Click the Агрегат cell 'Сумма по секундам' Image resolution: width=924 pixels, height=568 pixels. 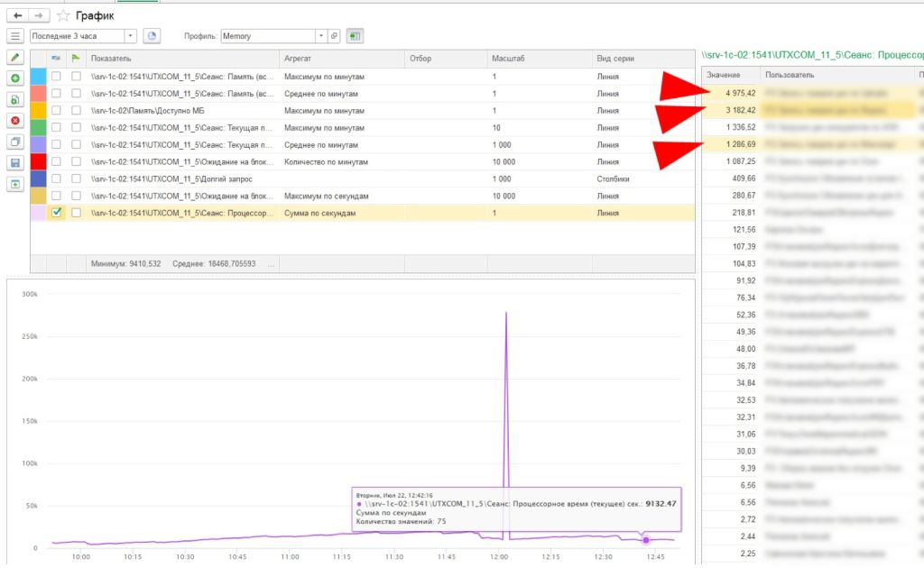coord(320,213)
